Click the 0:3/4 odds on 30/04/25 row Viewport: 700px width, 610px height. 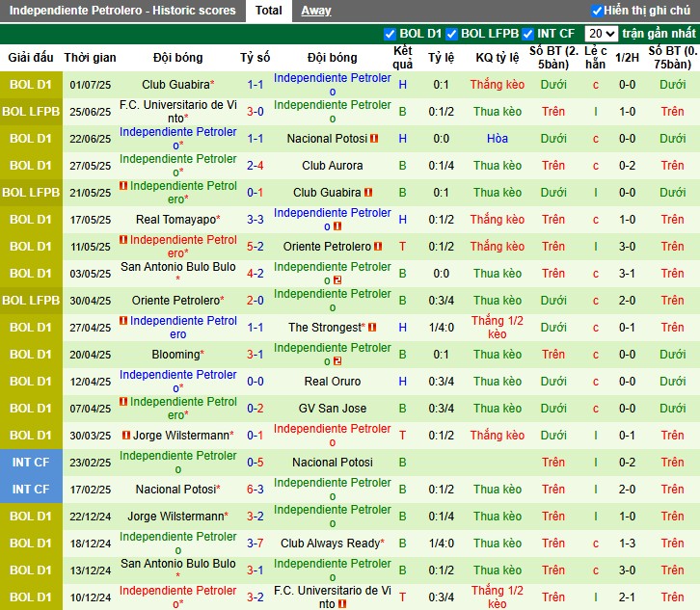(x=441, y=301)
